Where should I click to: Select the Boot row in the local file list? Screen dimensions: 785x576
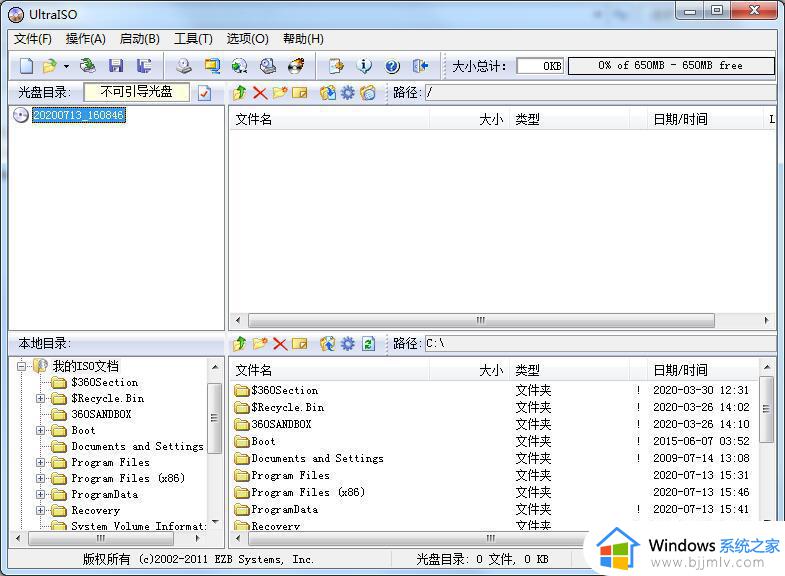(493, 441)
